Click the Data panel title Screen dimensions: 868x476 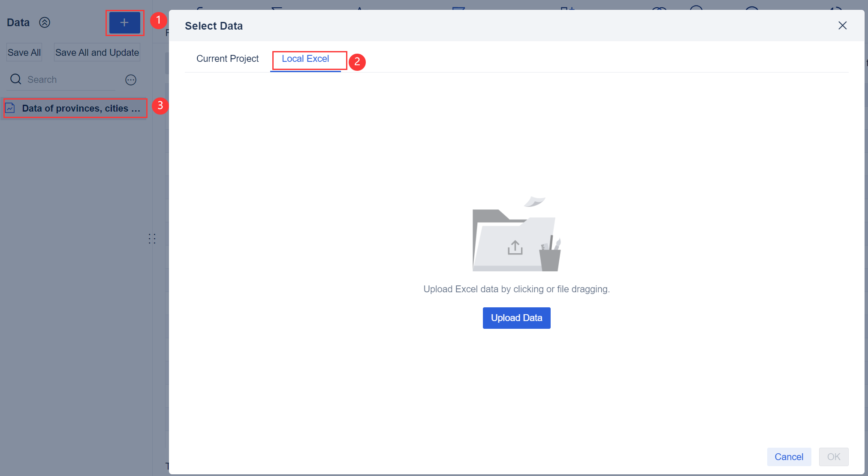(18, 23)
